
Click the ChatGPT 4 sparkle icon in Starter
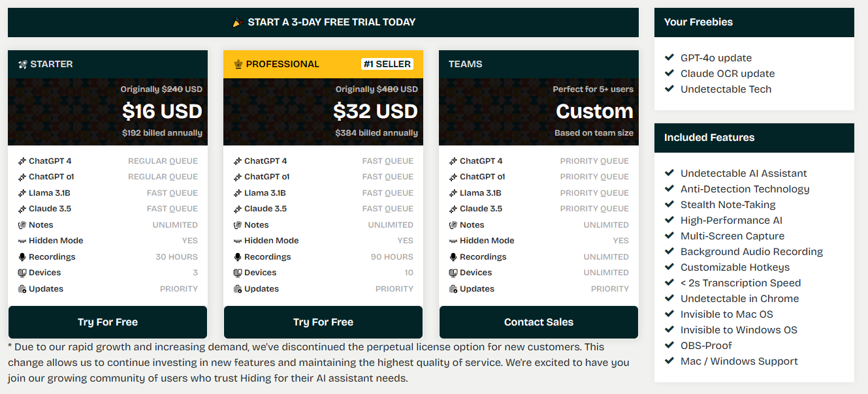(x=22, y=161)
